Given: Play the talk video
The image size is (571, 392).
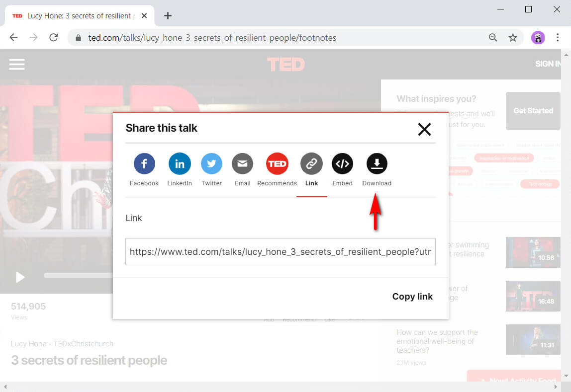Looking at the screenshot, I should point(20,277).
